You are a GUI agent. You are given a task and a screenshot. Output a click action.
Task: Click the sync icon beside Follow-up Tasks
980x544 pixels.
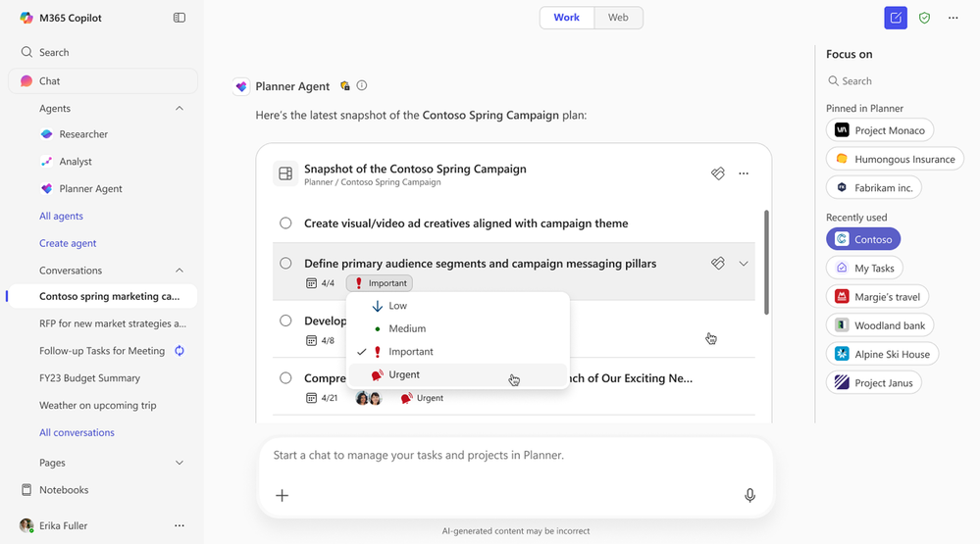coord(180,351)
